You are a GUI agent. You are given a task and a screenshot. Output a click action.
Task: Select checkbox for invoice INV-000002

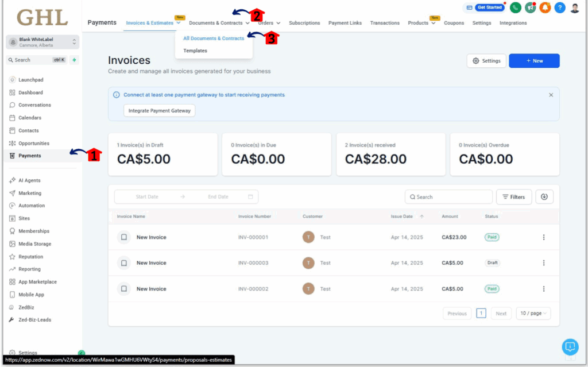pyautogui.click(x=124, y=289)
